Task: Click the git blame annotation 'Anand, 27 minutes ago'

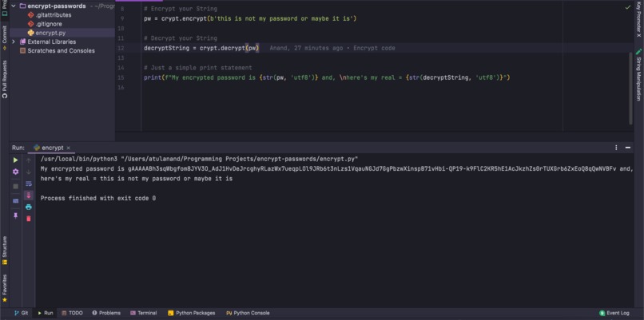Action: (306, 49)
